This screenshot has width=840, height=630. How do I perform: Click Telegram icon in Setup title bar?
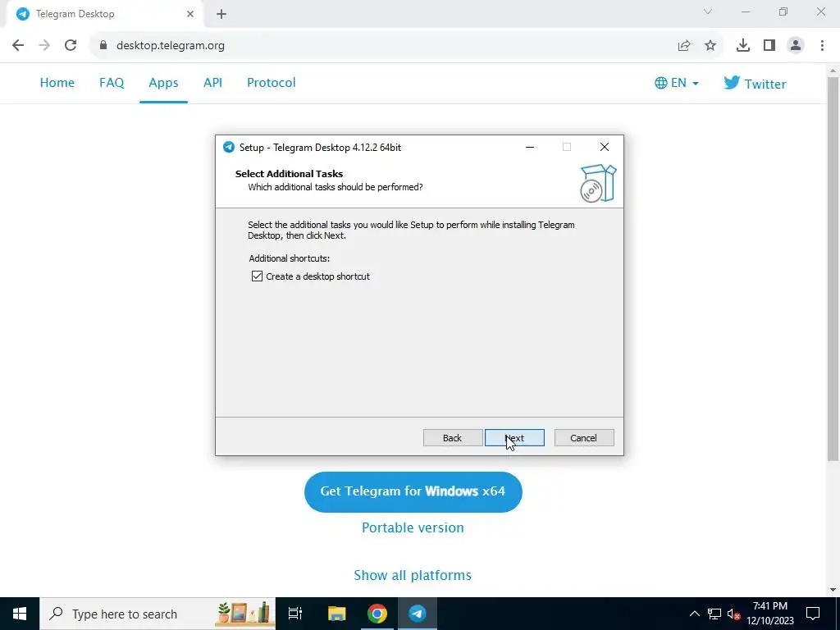click(229, 148)
